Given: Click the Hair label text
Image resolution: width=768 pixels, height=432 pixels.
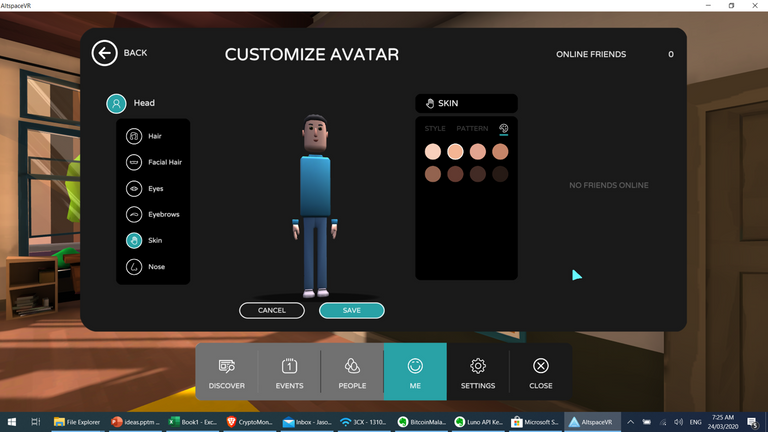Looking at the screenshot, I should (155, 136).
